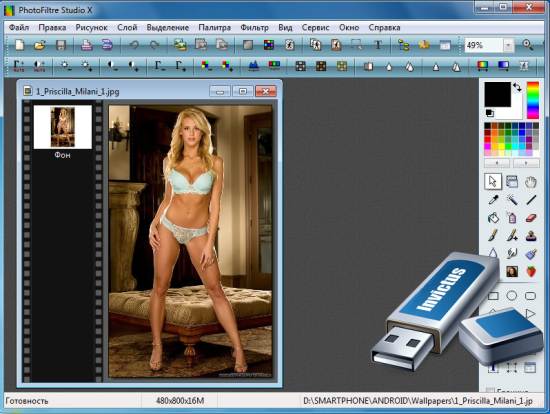This screenshot has height=414, width=550.
Task: Open the Слой menu
Action: (x=127, y=27)
